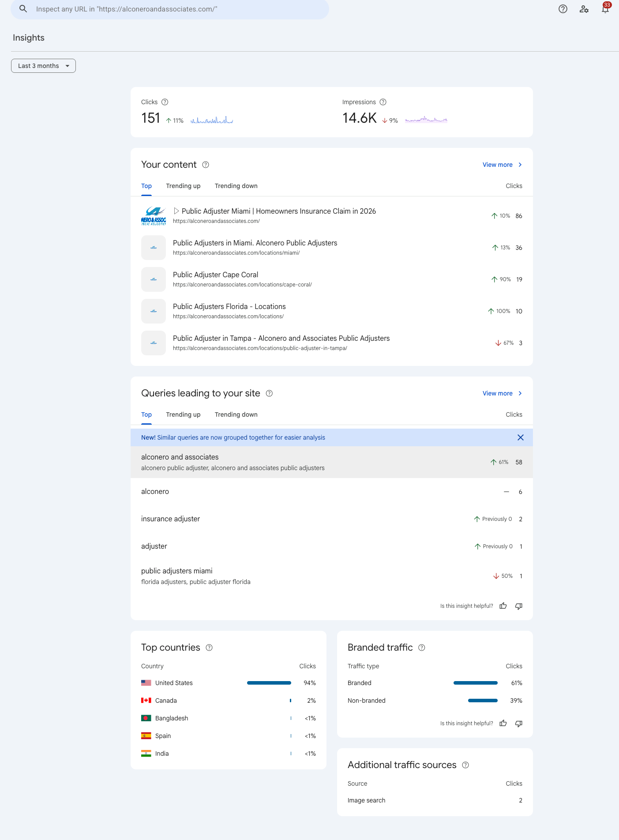The image size is (619, 840).
Task: Open Public Adjusters in Miami page entry
Action: (332, 248)
